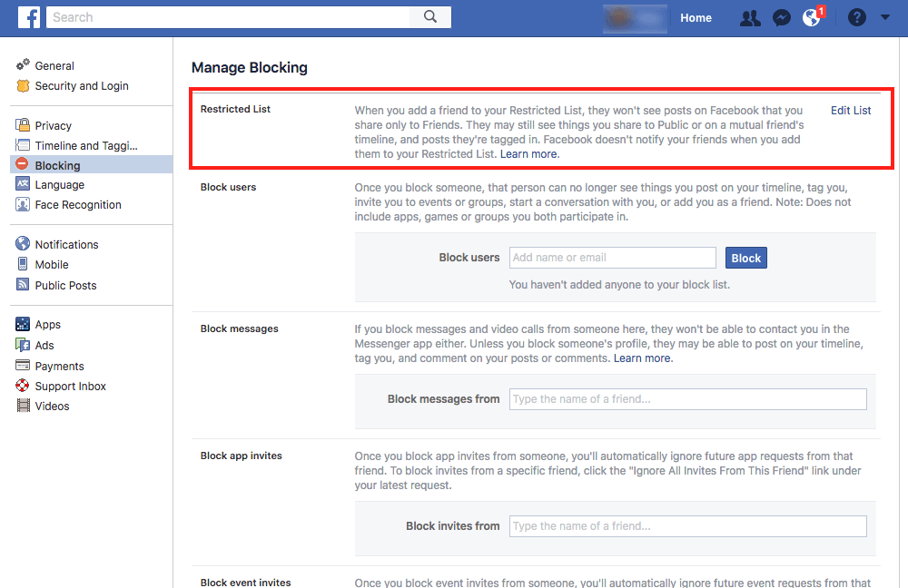
Task: Click the Privacy lock icon
Action: coord(23,125)
